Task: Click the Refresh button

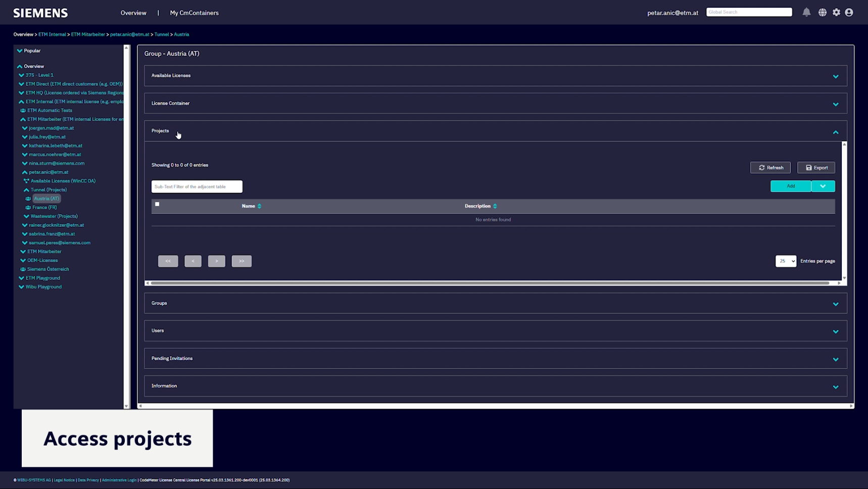Action: coord(770,168)
